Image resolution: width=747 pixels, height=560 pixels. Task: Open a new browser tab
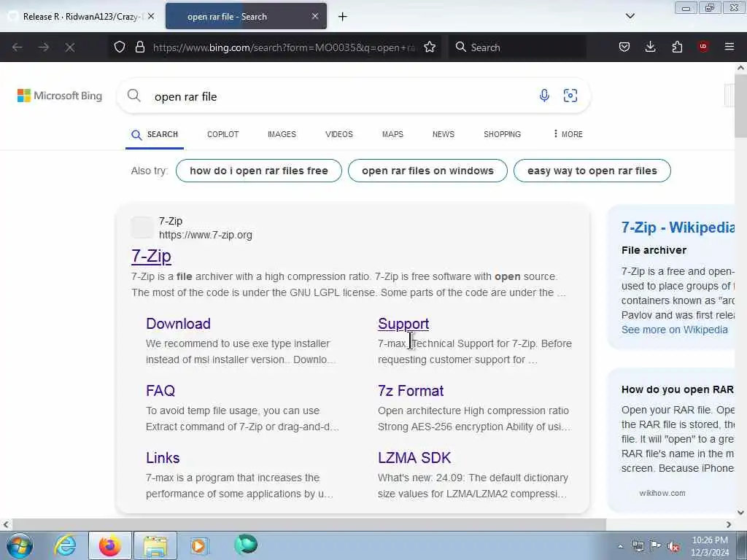click(342, 17)
